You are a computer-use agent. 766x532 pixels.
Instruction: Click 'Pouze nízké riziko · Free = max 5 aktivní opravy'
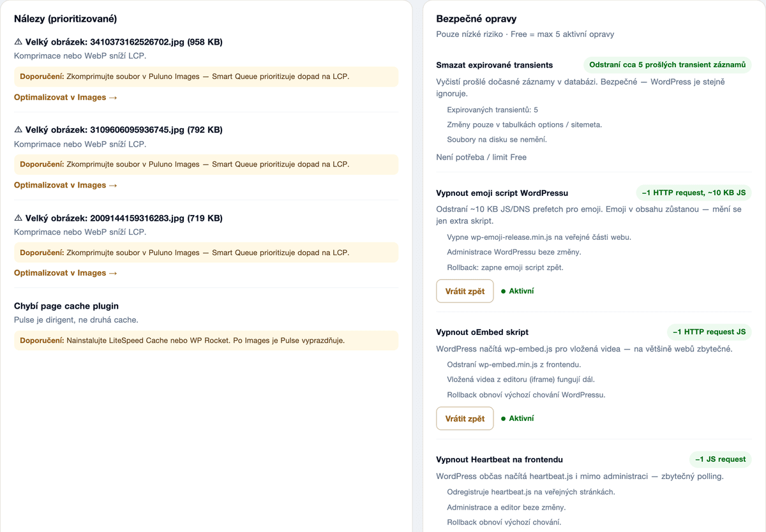[x=525, y=34]
